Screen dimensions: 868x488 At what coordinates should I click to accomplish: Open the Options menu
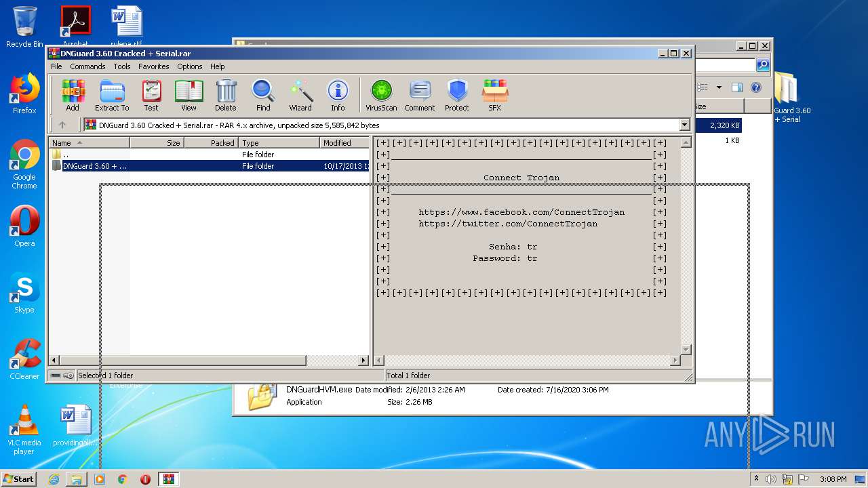[190, 66]
